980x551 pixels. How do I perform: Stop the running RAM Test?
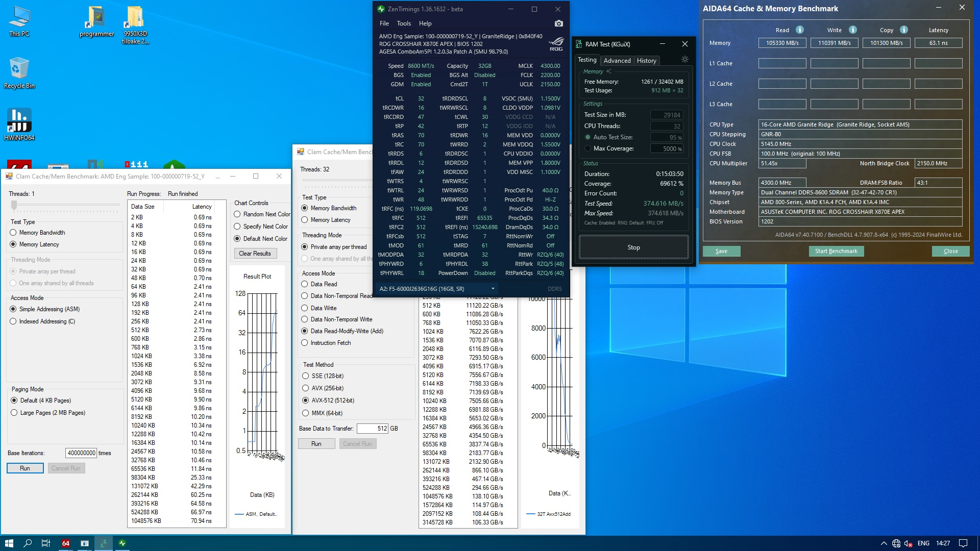click(633, 247)
